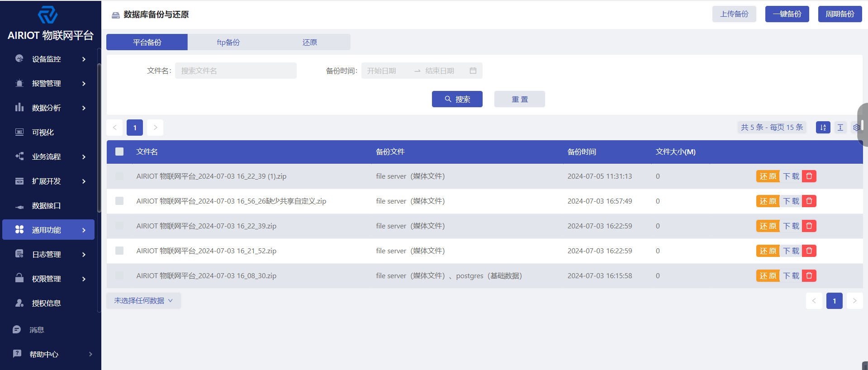
Task: Click the 可视化 sidebar icon
Action: (x=19, y=132)
